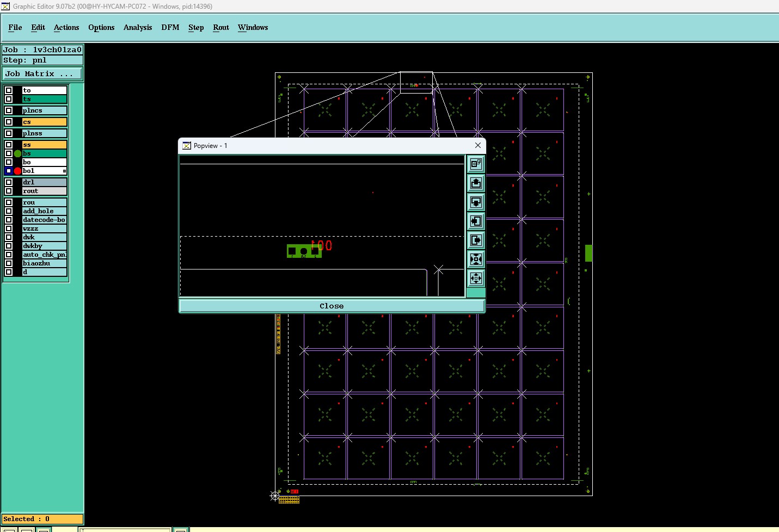The height and width of the screenshot is (532, 779).
Task: Uncheck the selected bo1 layer checkbox
Action: tap(9, 171)
